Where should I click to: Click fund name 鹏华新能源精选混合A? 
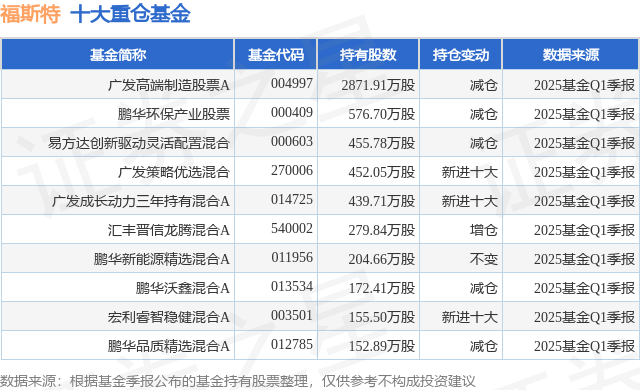tap(162, 259)
